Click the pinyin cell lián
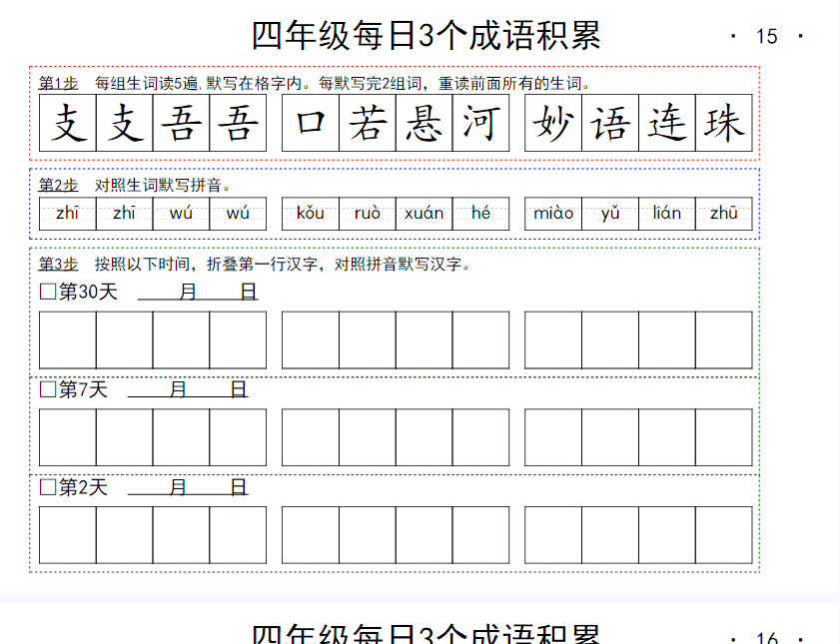This screenshot has height=644, width=840. (x=667, y=213)
